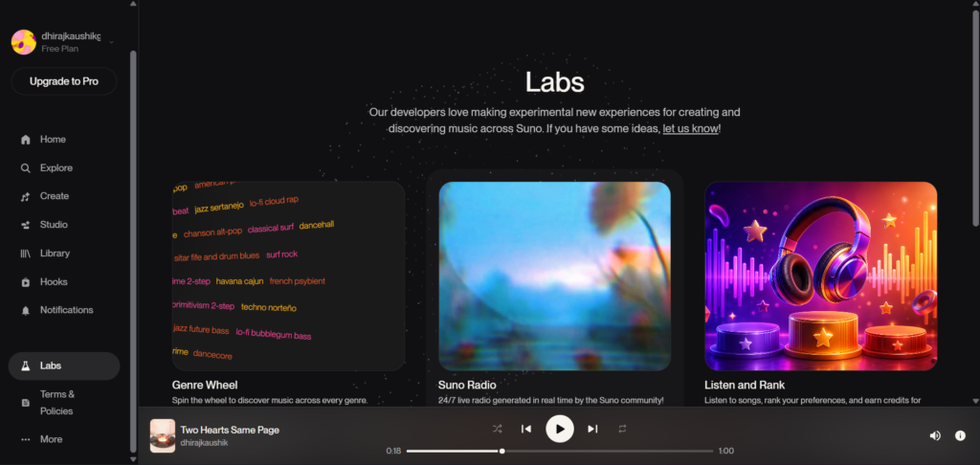The width and height of the screenshot is (980, 465).
Task: Click the Hooks video icon
Action: pos(26,282)
